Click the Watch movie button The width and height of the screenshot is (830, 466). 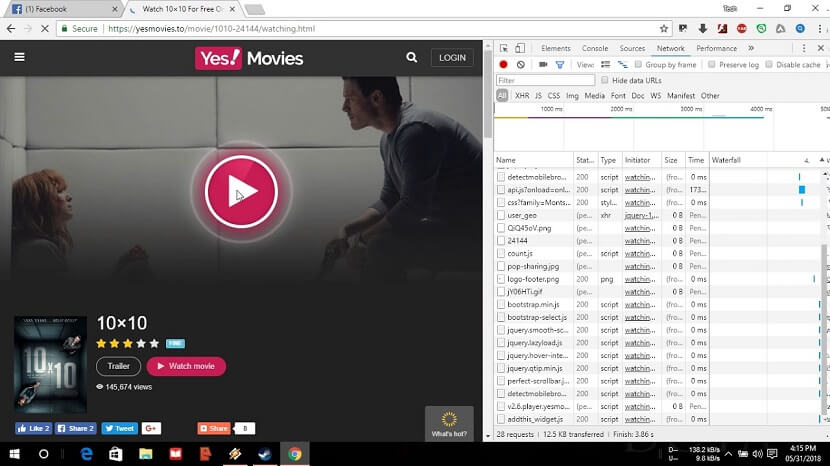click(186, 366)
